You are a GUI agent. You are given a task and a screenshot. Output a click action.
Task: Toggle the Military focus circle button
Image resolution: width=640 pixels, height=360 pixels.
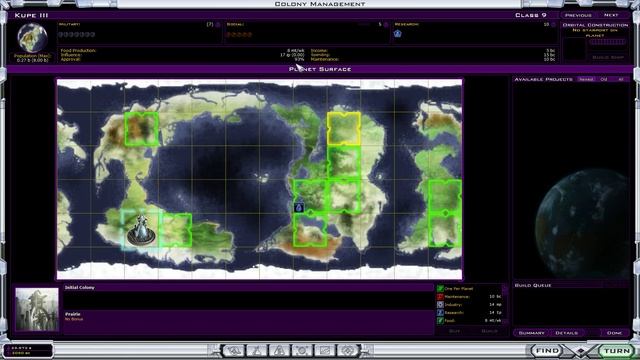(218, 25)
